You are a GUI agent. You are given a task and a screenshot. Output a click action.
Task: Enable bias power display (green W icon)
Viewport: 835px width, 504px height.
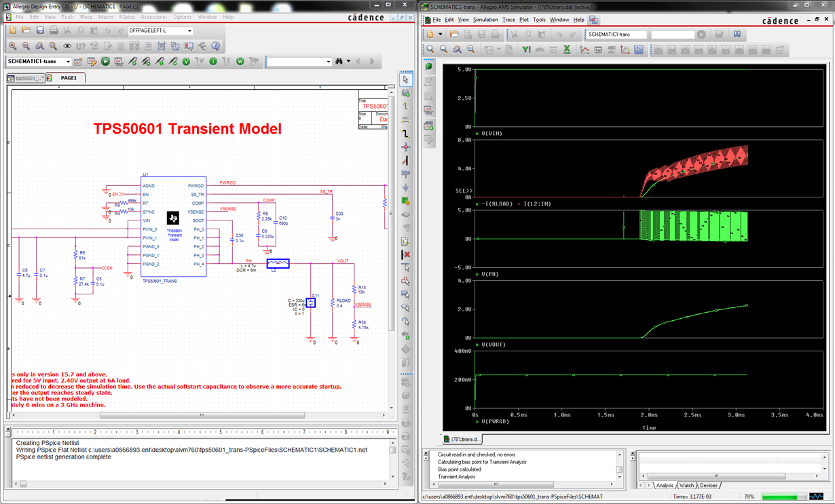tap(240, 62)
